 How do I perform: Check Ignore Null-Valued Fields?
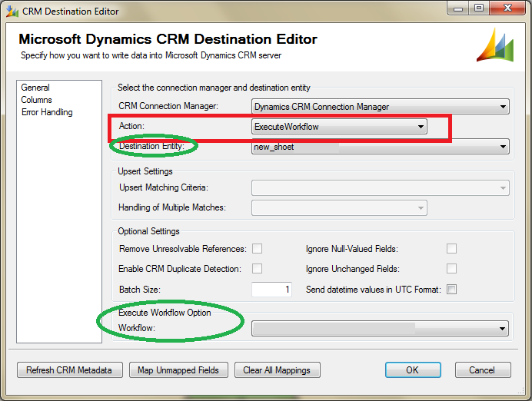pyautogui.click(x=451, y=248)
